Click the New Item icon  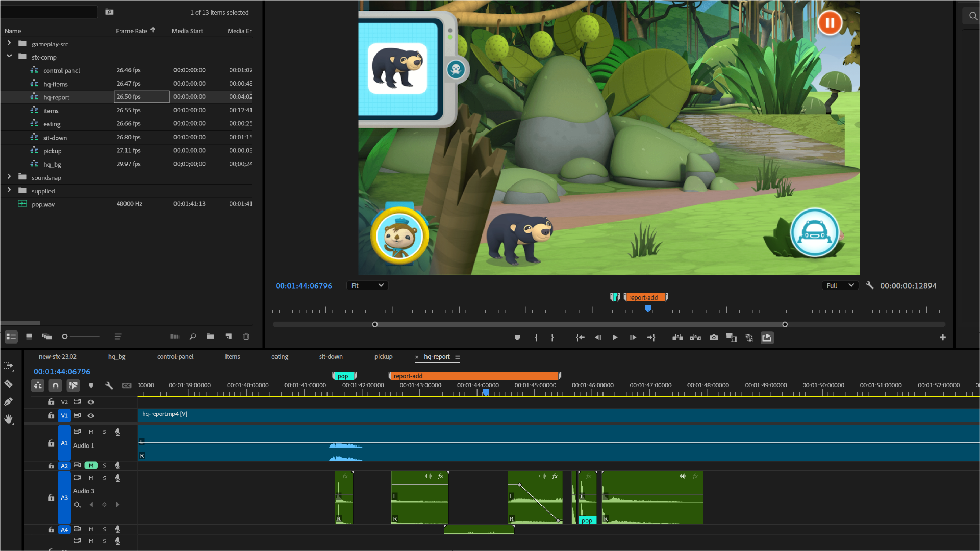[x=229, y=337]
